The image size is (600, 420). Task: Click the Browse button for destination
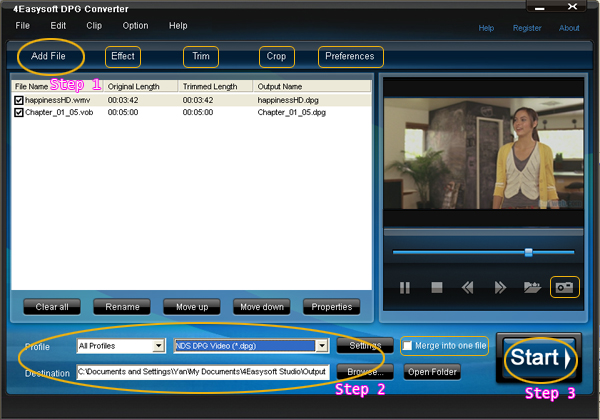pos(365,372)
